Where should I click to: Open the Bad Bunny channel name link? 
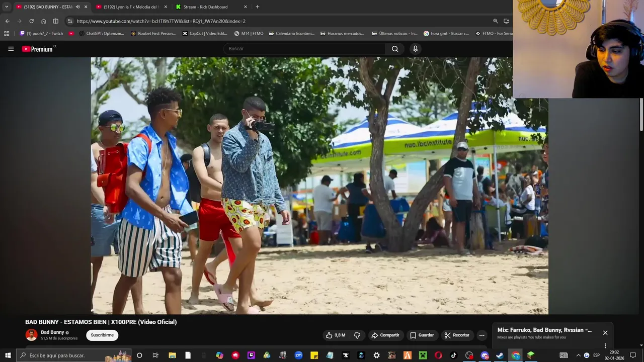(52, 332)
